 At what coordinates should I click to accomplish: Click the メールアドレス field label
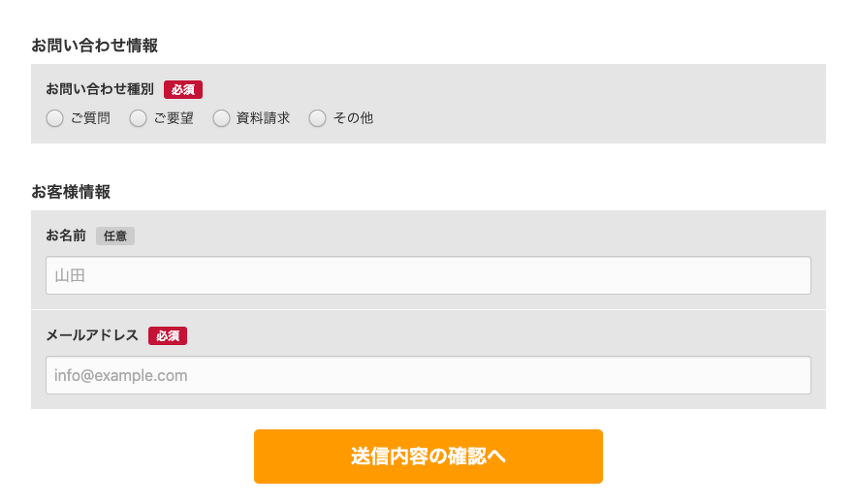click(92, 335)
